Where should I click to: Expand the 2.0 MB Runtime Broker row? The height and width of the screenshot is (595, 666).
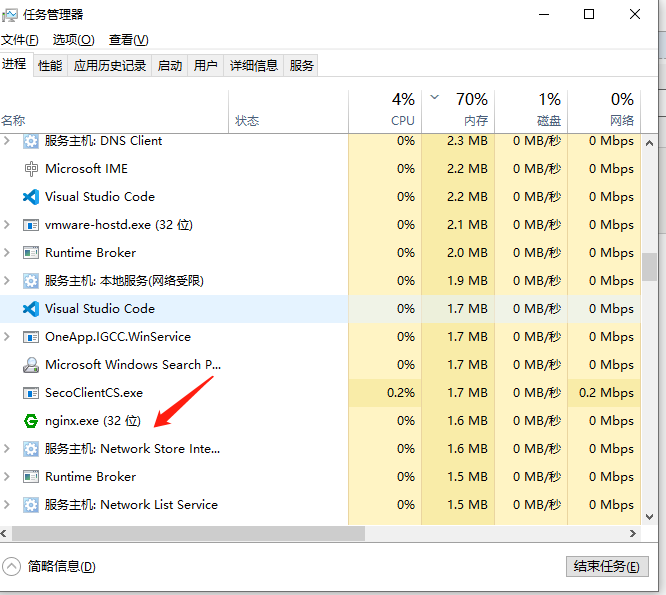click(6, 253)
